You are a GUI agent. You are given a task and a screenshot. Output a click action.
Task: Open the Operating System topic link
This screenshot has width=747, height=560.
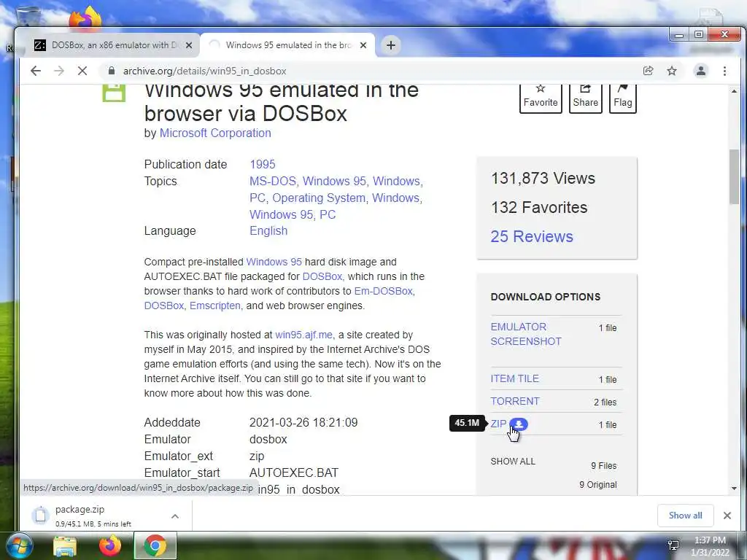click(x=319, y=198)
